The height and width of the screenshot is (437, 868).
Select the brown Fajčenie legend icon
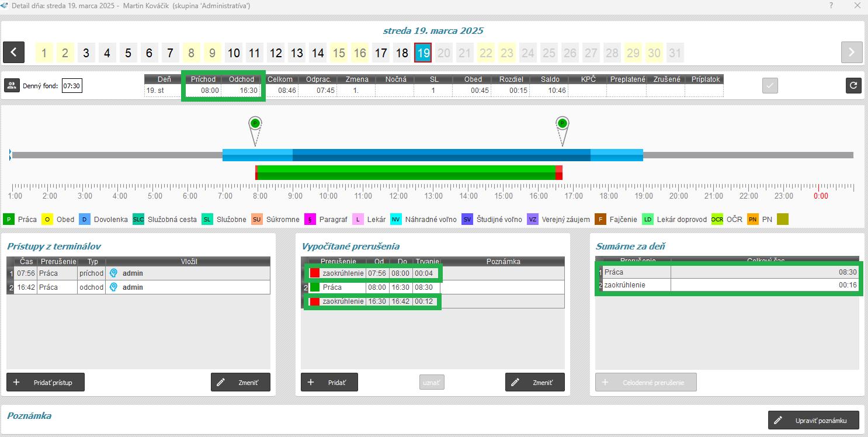click(x=600, y=220)
